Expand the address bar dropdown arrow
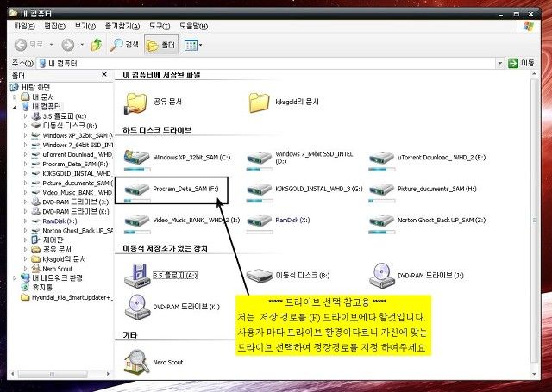The image size is (552, 392). [x=500, y=63]
